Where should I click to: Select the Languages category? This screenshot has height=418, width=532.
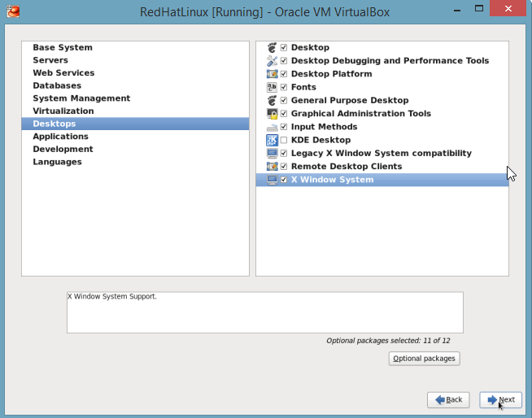pos(135,162)
